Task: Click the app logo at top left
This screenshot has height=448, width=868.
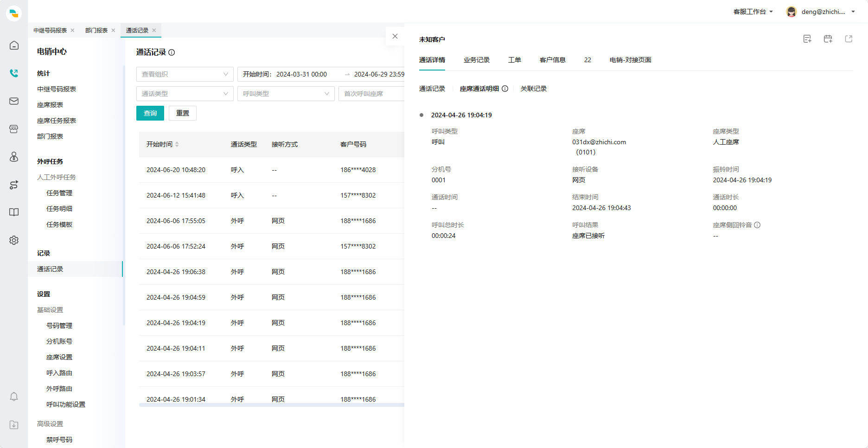Action: 14,13
